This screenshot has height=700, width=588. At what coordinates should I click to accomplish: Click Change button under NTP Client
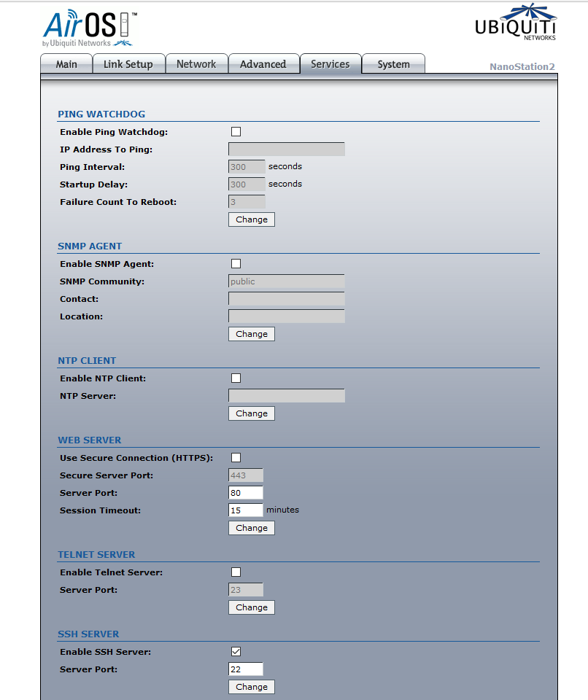tap(252, 413)
